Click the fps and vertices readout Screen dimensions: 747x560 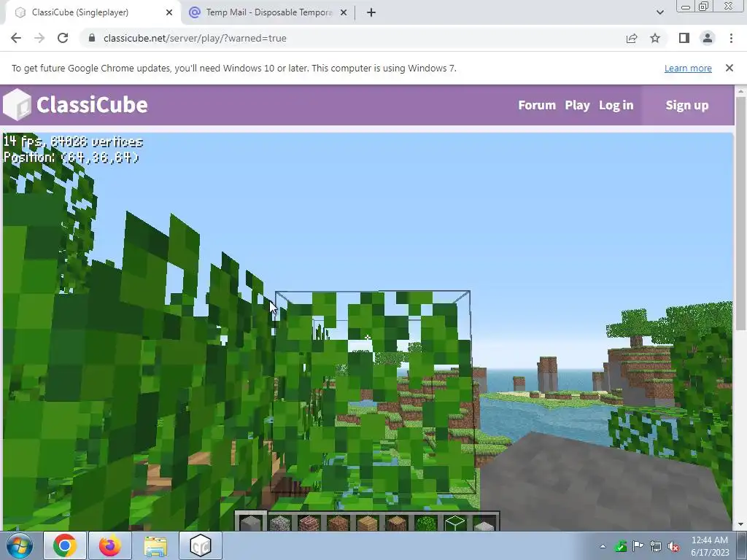click(74, 141)
